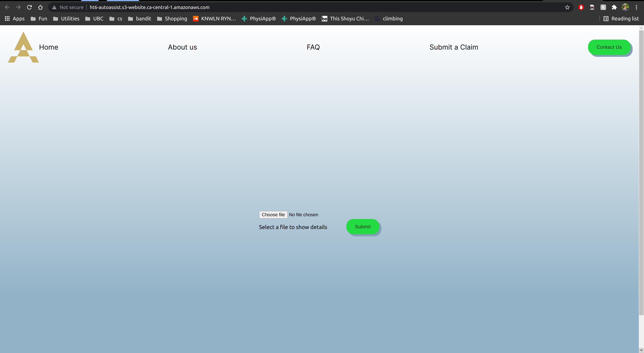Click the Choose file button

coord(273,214)
